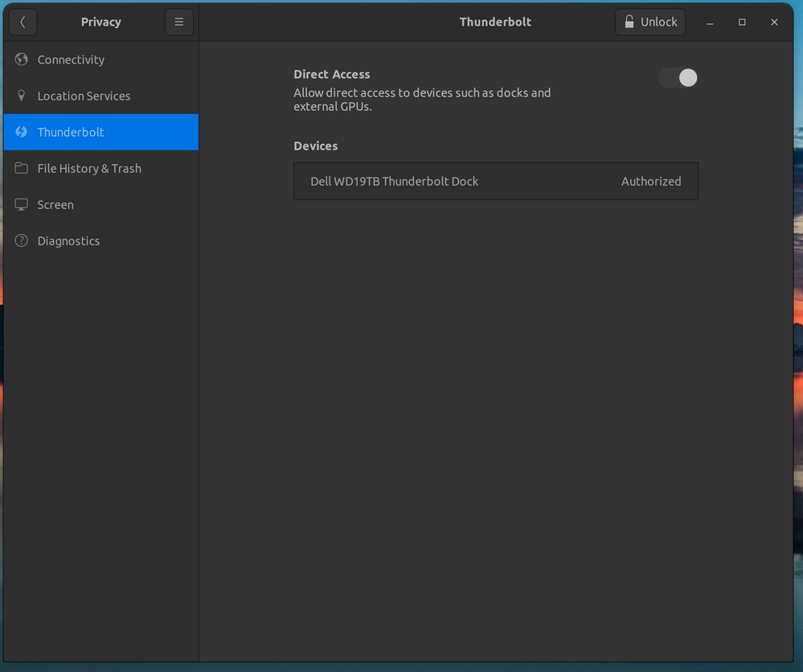803x672 pixels.
Task: Flip the switch beside Direct Access description
Action: 678,78
